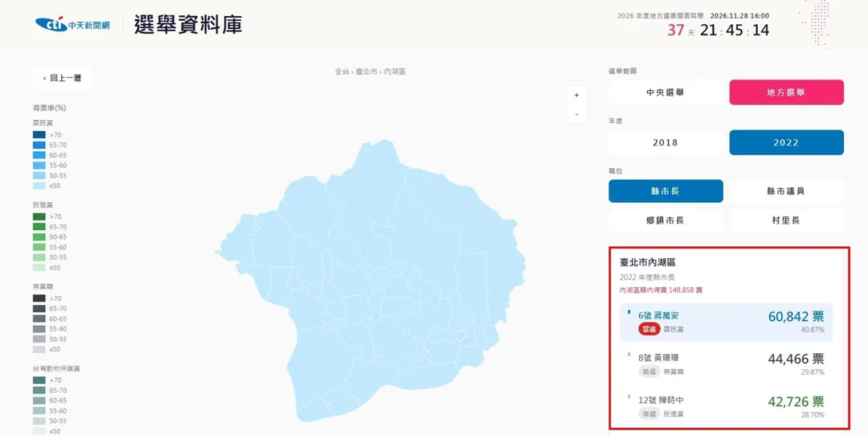Zoom in the map with plus button
This screenshot has height=436, width=868.
point(576,95)
